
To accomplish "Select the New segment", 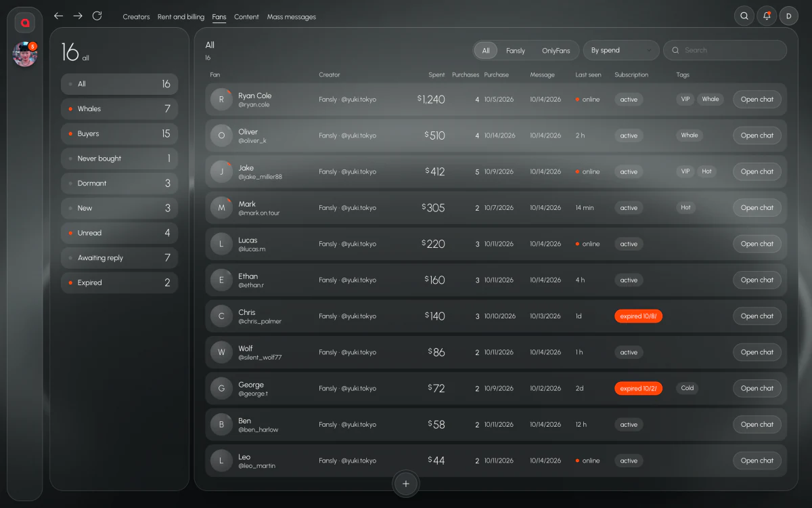I will [119, 208].
